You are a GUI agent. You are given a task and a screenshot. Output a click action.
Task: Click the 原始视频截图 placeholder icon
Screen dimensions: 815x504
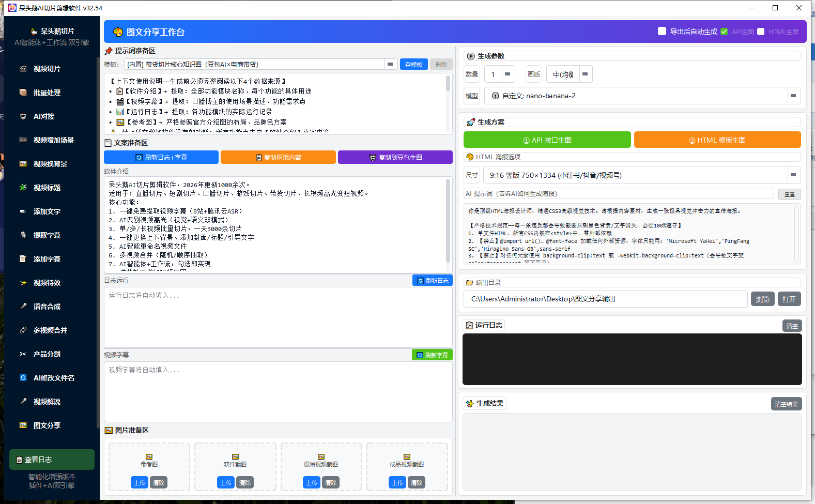[x=321, y=456]
